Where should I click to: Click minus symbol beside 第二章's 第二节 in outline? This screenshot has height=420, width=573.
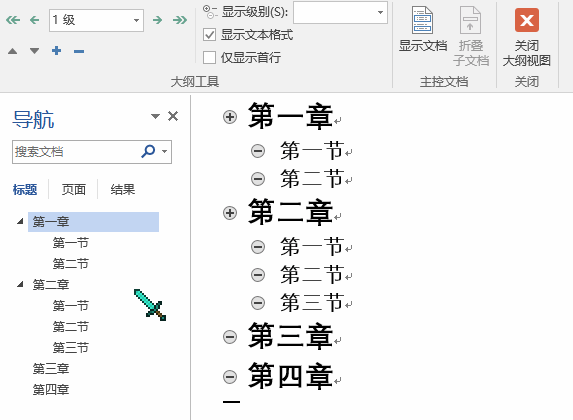click(258, 275)
